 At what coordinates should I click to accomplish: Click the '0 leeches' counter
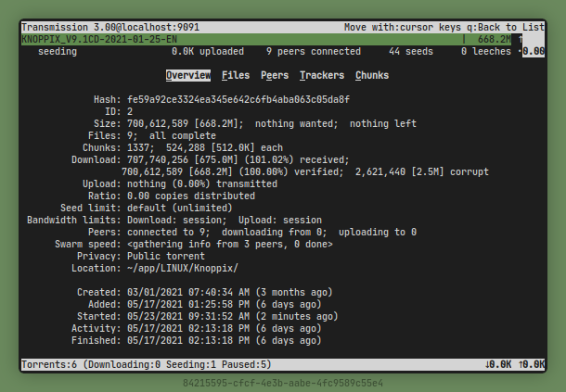486,52
